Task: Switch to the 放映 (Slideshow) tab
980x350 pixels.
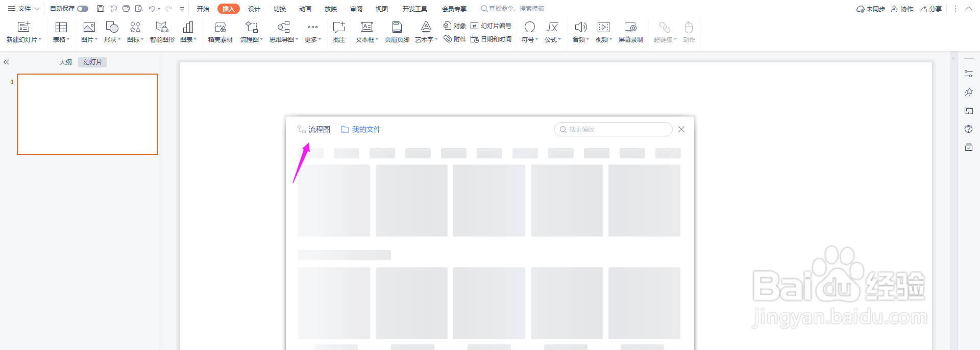Action: 331,9
